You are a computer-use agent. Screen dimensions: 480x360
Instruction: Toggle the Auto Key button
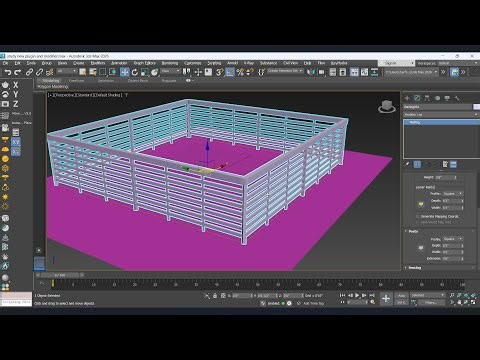(401, 295)
